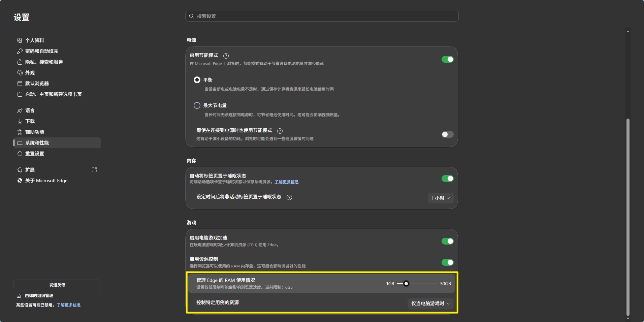The image size is (644, 322).
Task: Click the download arrow icon beside 下载
Action: pyautogui.click(x=20, y=121)
